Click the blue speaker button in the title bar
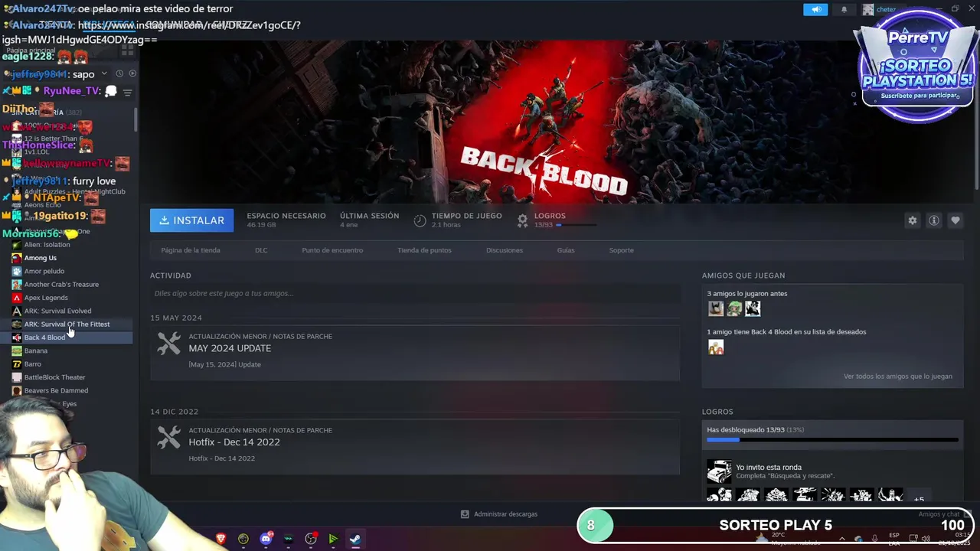Image resolution: width=980 pixels, height=551 pixels. (x=815, y=9)
